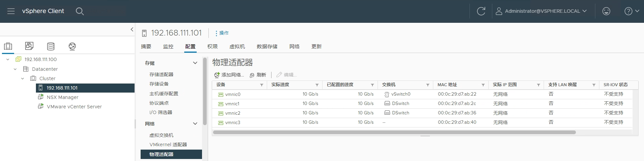The width and height of the screenshot is (644, 161).
Task: Select Cluster in the inventory tree
Action: pos(47,78)
